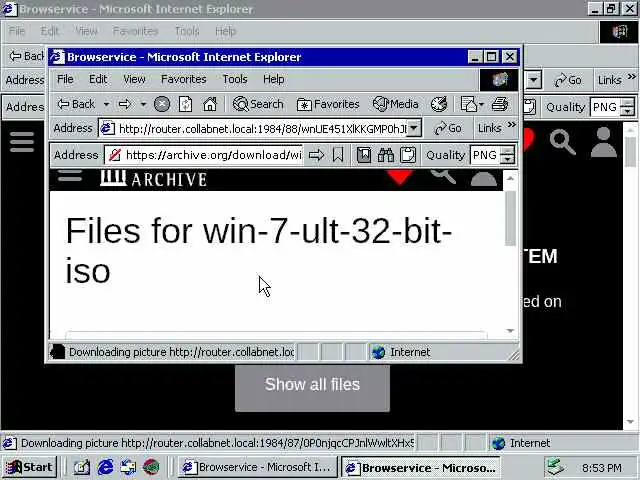
Task: Click the Quality up stepper in the back window
Action: point(628,102)
